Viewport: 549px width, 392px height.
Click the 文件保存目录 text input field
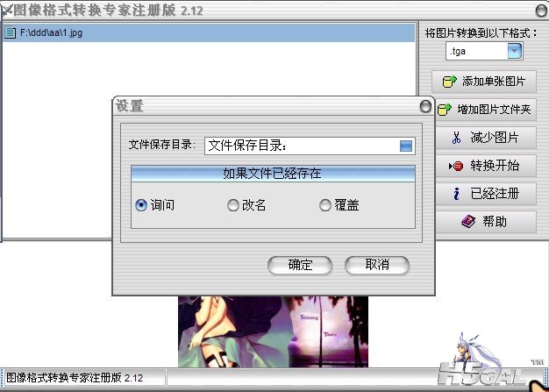click(x=298, y=146)
